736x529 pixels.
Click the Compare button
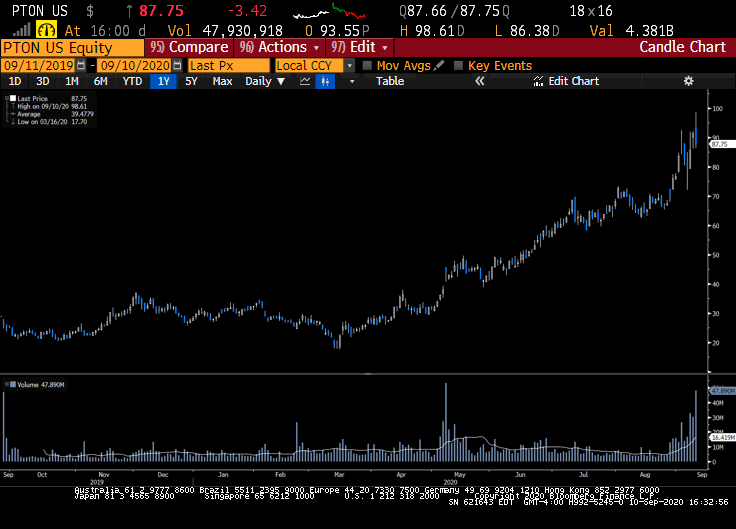coord(189,47)
